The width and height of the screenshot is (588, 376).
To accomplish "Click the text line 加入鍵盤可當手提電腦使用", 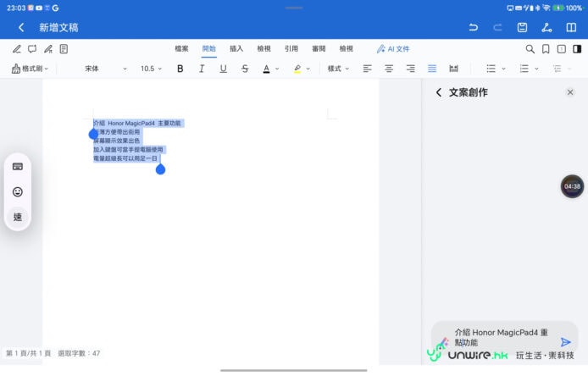I will tap(128, 150).
